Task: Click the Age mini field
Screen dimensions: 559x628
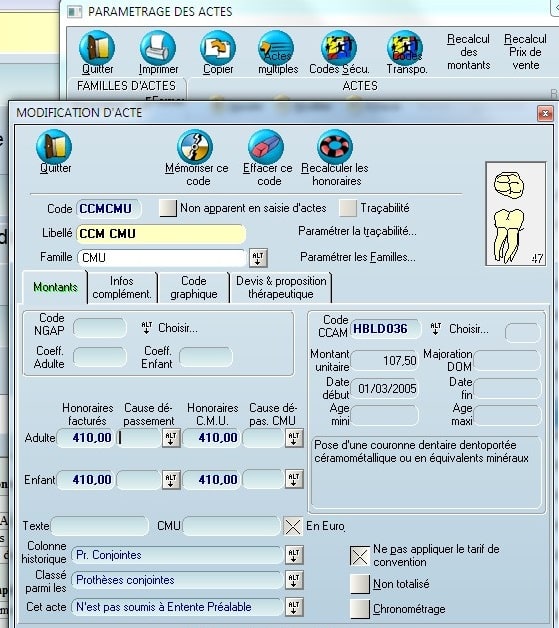Action: [385, 415]
